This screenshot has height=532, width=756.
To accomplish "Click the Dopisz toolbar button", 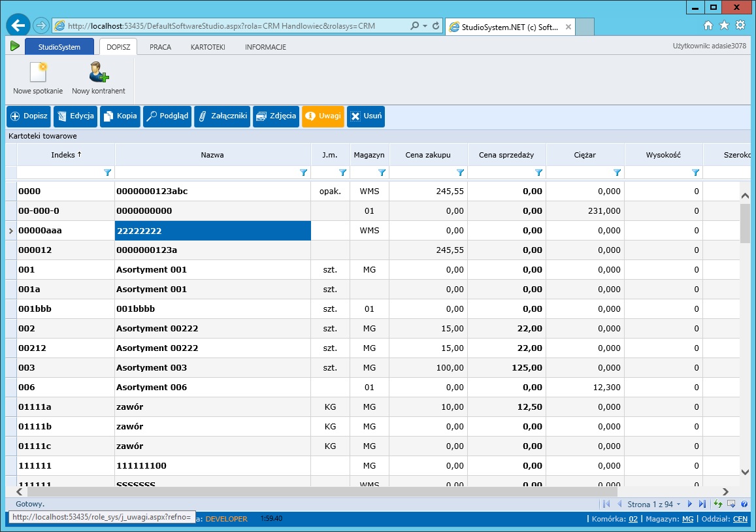I will (x=29, y=116).
